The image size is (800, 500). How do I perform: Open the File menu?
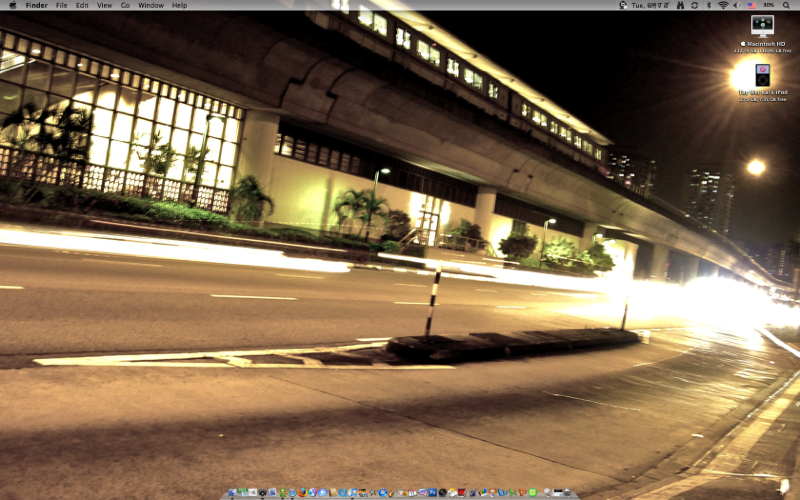tap(61, 5)
